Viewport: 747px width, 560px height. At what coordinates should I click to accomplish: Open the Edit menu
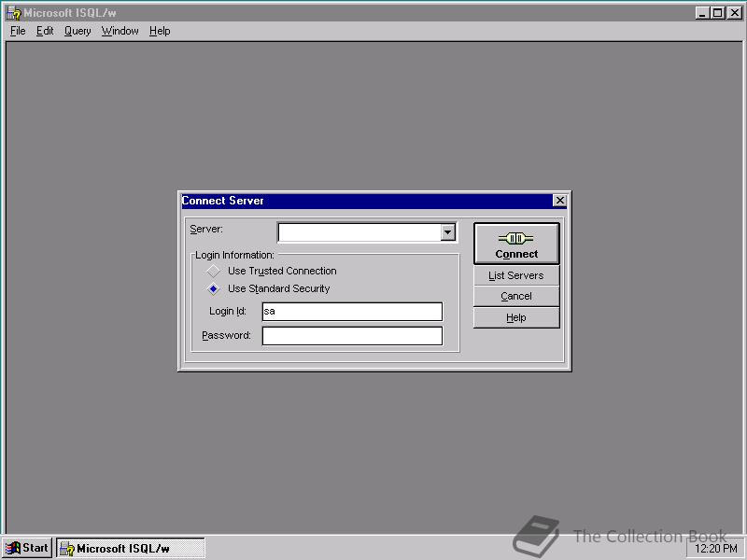[45, 31]
